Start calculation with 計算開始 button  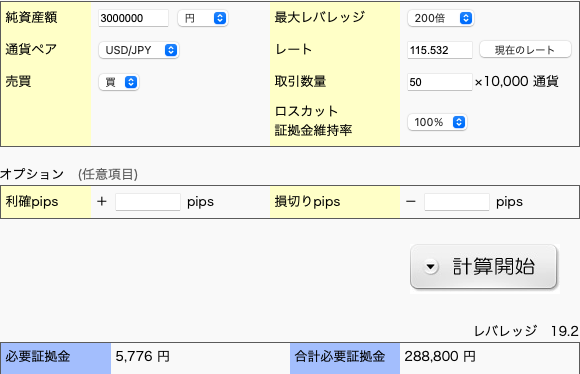pos(483,266)
